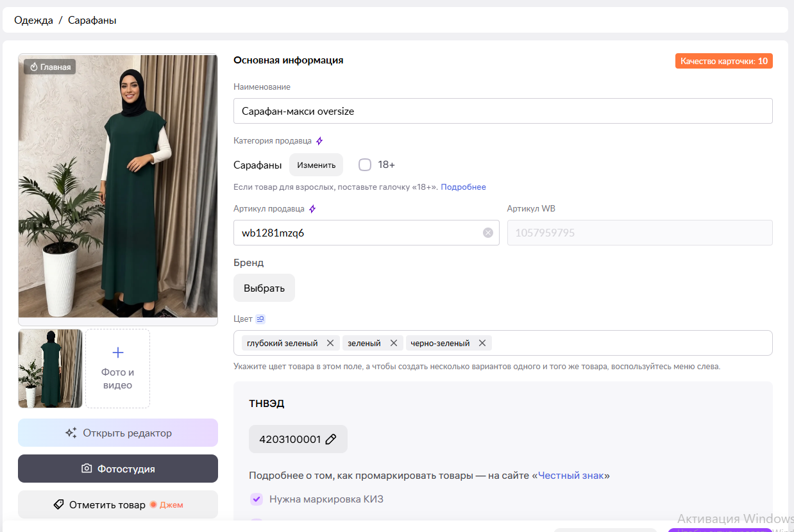Open the Одежда breadcrumb
Viewport: 794px width, 532px height.
point(33,20)
